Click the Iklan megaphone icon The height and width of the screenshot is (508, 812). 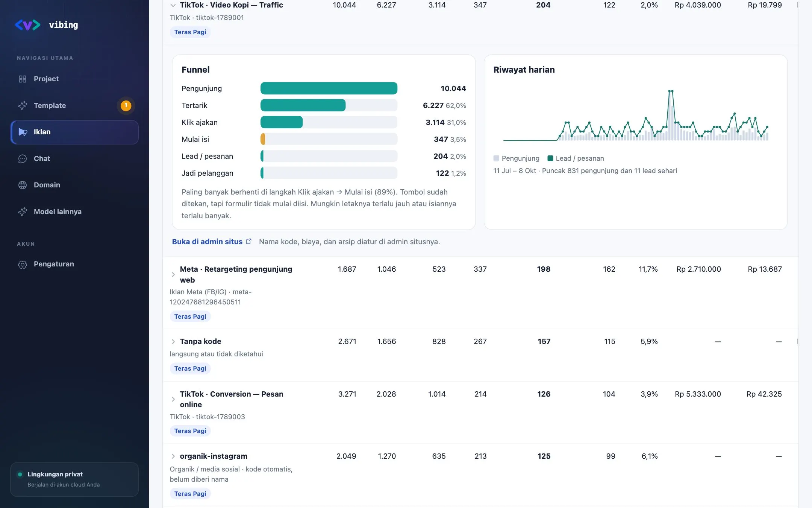tap(23, 132)
